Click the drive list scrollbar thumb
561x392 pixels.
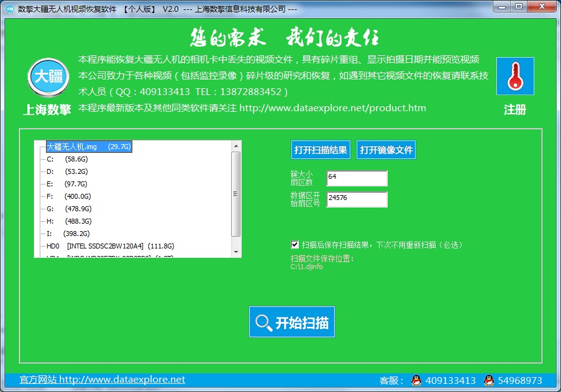click(236, 194)
